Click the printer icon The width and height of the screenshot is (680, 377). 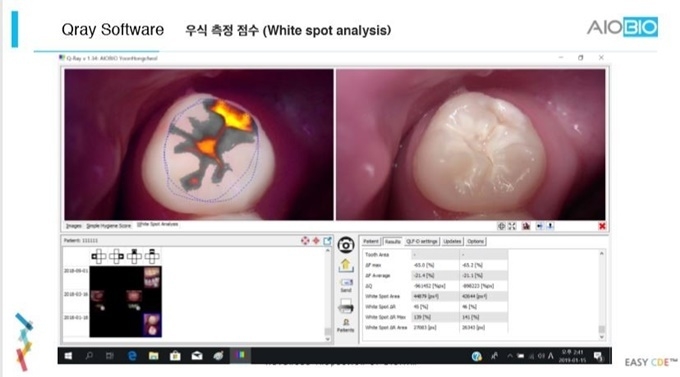pyautogui.click(x=345, y=306)
